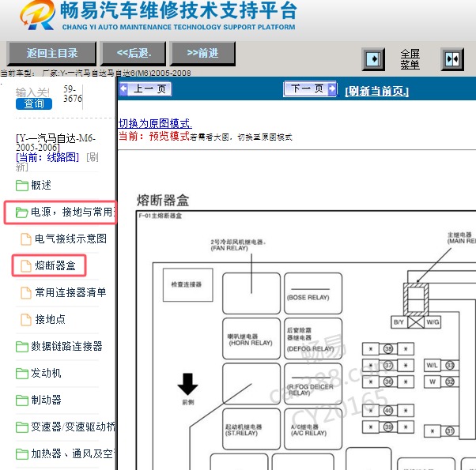Click the folder icon beside 数据链路连接器
This screenshot has height=470, width=476.
pyautogui.click(x=22, y=347)
